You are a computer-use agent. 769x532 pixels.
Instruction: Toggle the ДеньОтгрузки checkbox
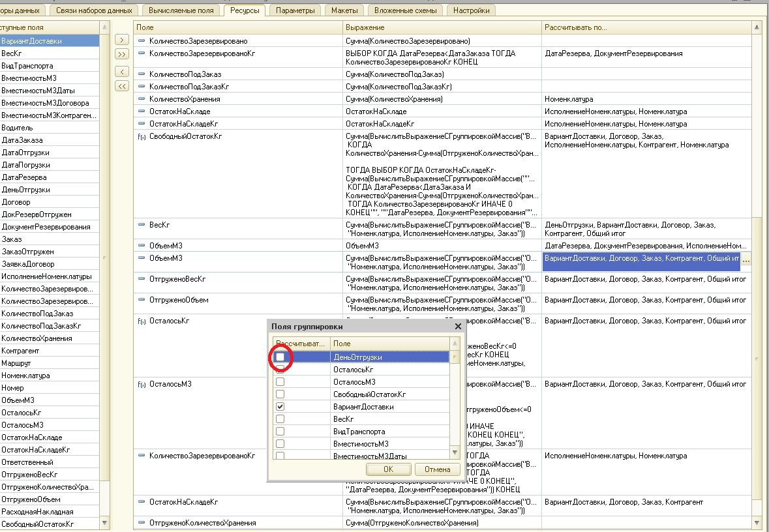[280, 357]
